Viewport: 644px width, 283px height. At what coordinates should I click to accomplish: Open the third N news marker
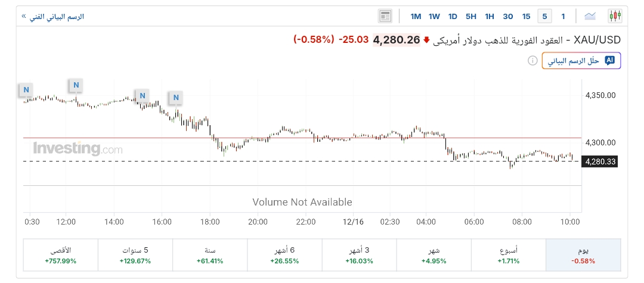click(x=142, y=95)
